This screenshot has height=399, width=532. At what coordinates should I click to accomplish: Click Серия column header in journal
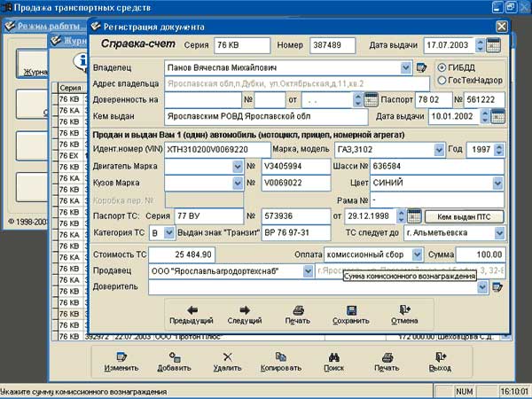pyautogui.click(x=71, y=88)
